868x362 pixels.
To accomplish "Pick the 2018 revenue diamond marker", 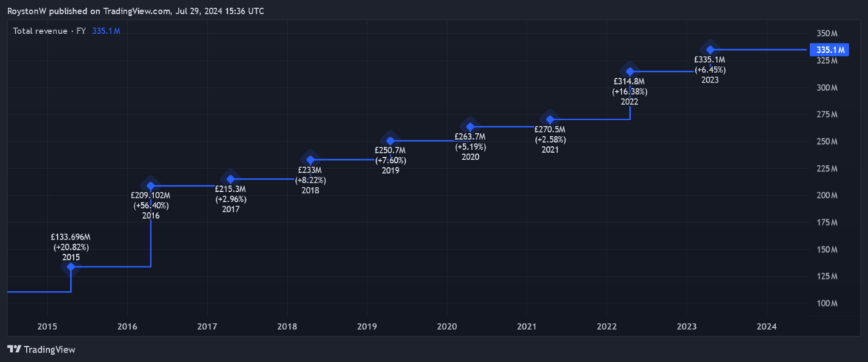I will (x=310, y=160).
